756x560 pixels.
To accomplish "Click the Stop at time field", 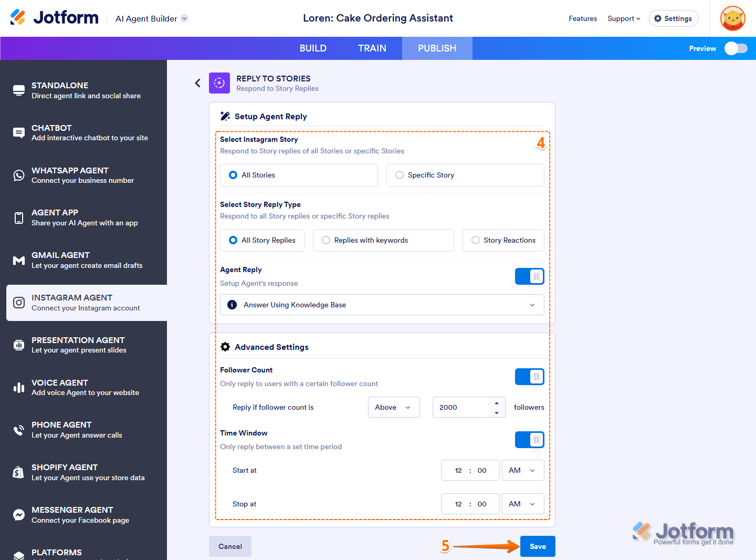I will [470, 504].
